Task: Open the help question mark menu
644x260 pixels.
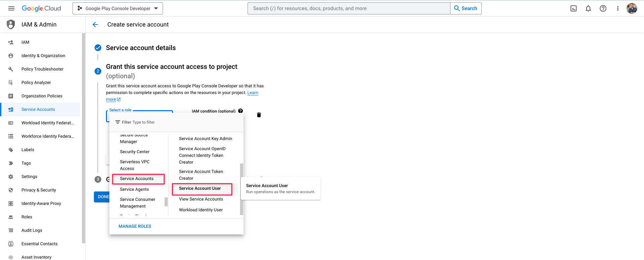Action: click(x=603, y=8)
